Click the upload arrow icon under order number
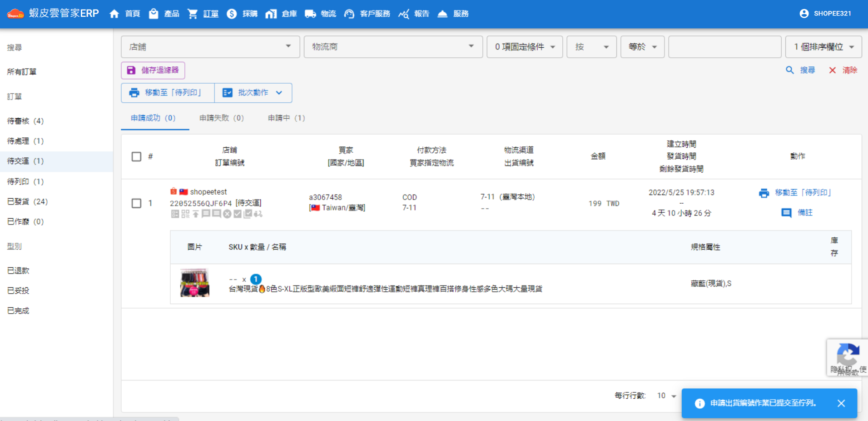Screen dimensions: 868x421 [196, 214]
